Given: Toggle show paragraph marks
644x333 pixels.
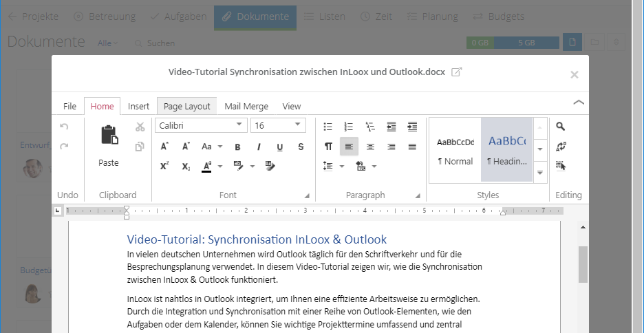Looking at the screenshot, I should pos(328,147).
